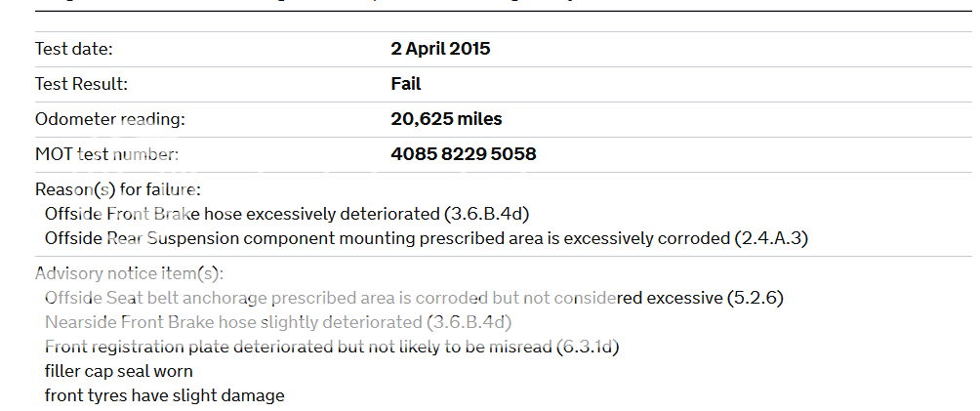Select the 20,625 miles odometer value
The width and height of the screenshot is (980, 411).
(x=446, y=119)
